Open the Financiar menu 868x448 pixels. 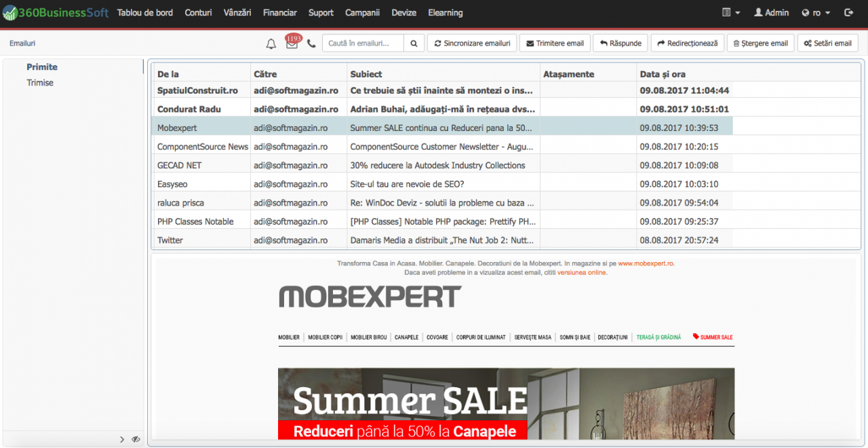coord(280,13)
